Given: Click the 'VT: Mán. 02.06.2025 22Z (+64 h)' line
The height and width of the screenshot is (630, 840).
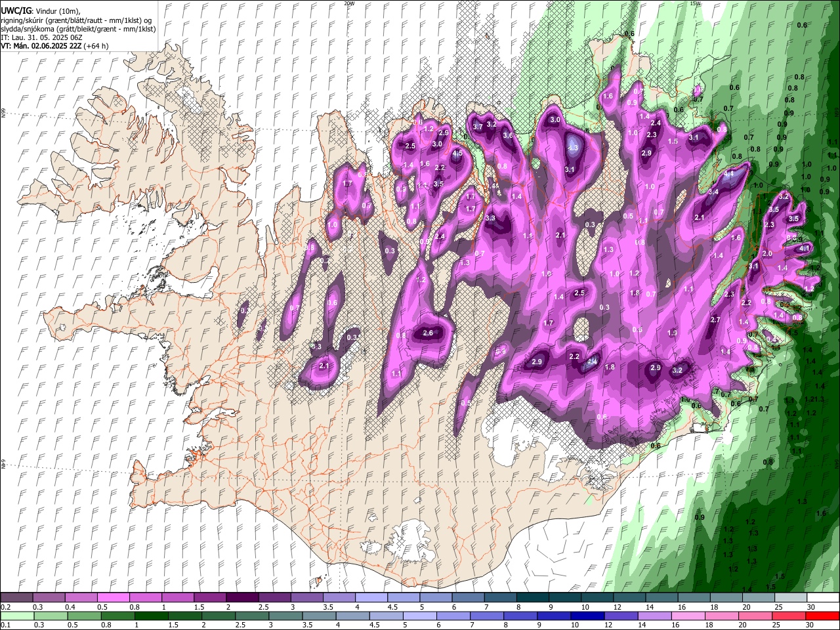Looking at the screenshot, I should [55, 46].
